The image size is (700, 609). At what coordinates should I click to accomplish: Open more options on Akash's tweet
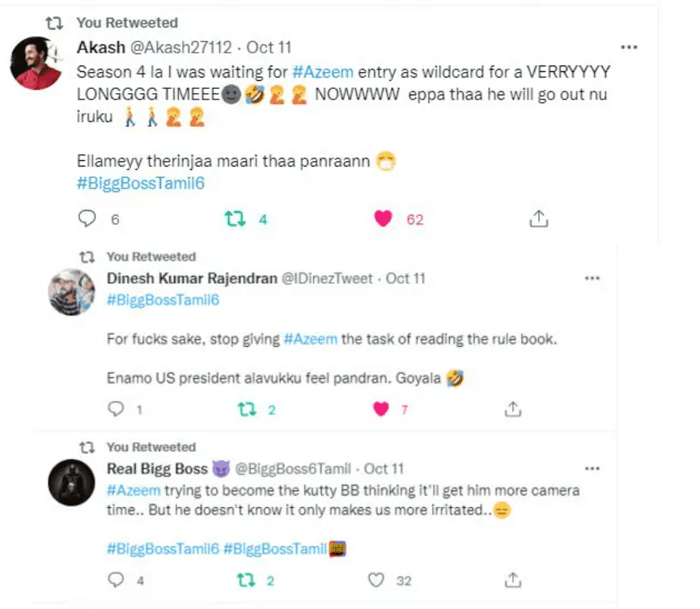tap(628, 47)
